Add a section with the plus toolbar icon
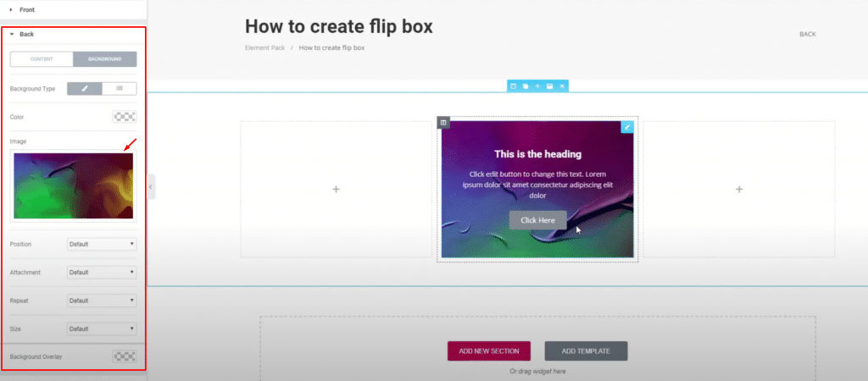 coord(537,86)
